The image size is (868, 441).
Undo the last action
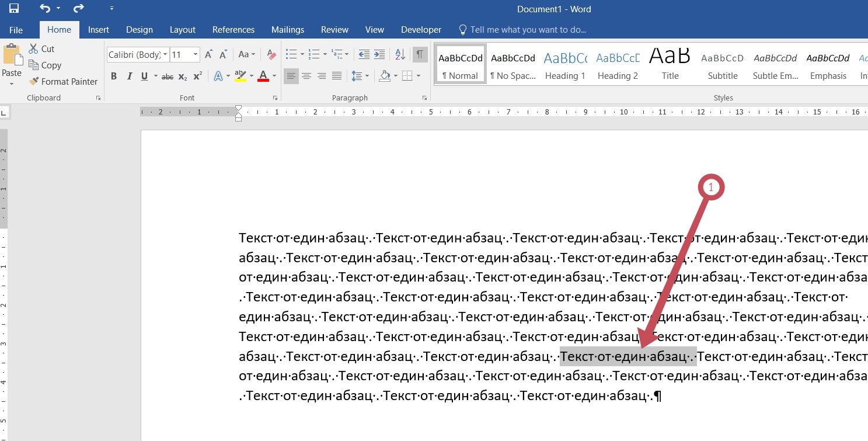coord(45,9)
